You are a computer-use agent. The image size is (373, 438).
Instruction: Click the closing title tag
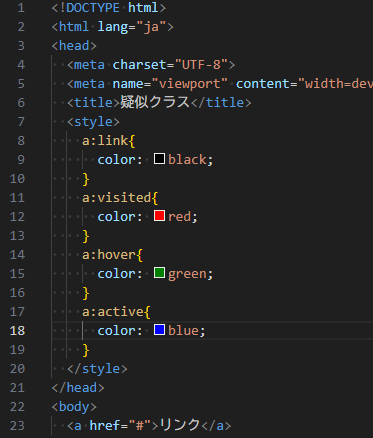click(x=220, y=103)
